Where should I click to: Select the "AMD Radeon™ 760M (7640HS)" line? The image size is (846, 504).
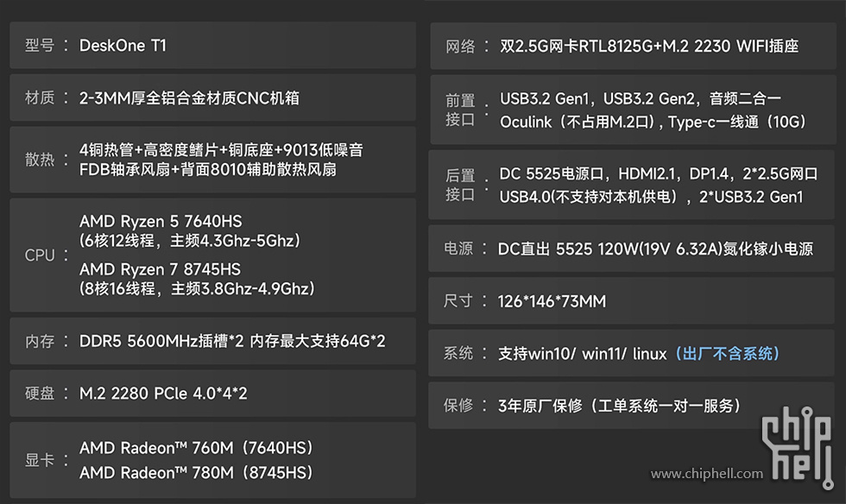197,448
